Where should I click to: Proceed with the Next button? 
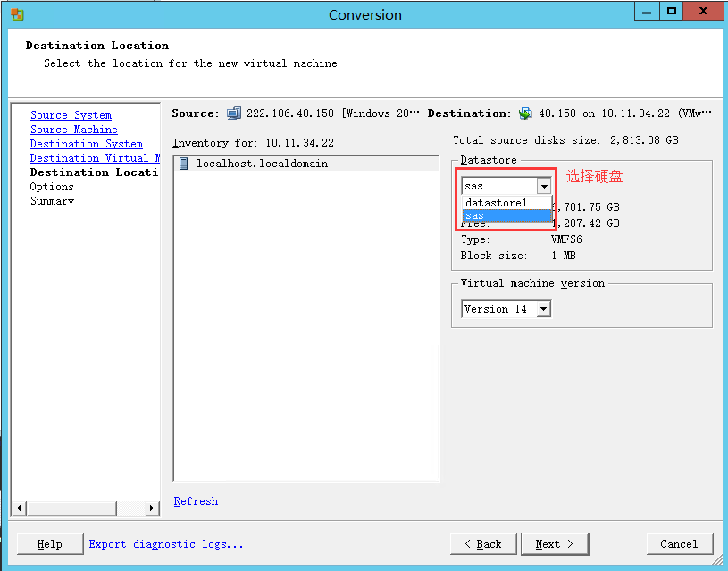click(555, 544)
